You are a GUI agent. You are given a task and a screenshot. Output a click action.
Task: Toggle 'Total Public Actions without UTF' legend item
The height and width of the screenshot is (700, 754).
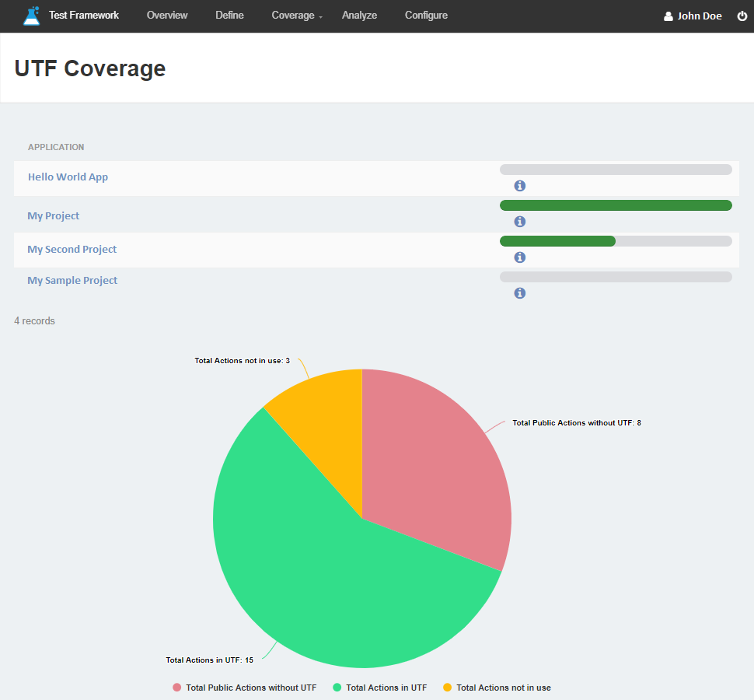(244, 688)
